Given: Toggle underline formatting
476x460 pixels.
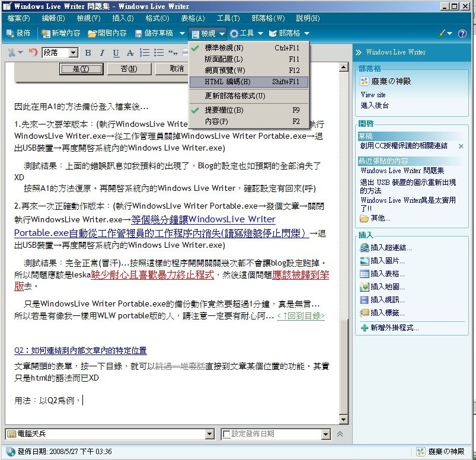Looking at the screenshot, I should pos(116,53).
